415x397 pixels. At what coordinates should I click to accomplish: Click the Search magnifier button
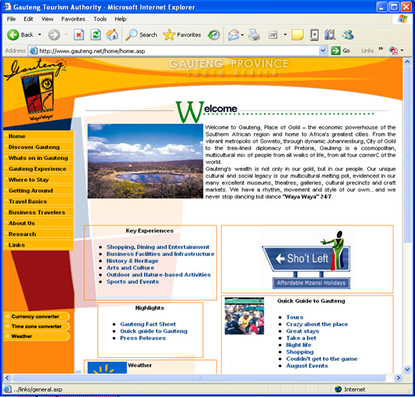pos(141,35)
